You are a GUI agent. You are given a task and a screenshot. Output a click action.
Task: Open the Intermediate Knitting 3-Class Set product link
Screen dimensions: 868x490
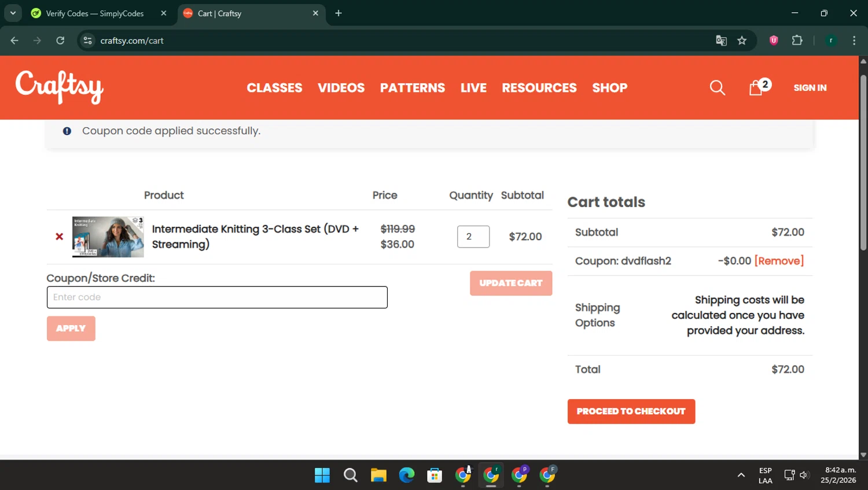pos(255,237)
